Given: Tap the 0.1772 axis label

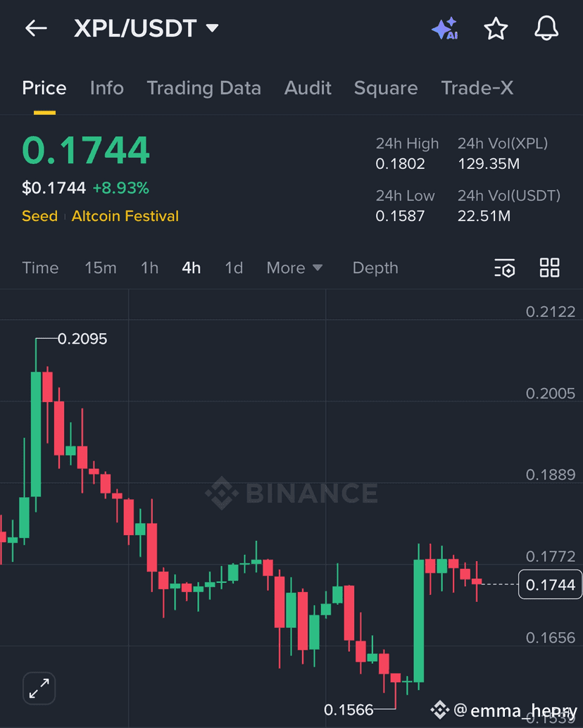Looking at the screenshot, I should click(x=551, y=557).
